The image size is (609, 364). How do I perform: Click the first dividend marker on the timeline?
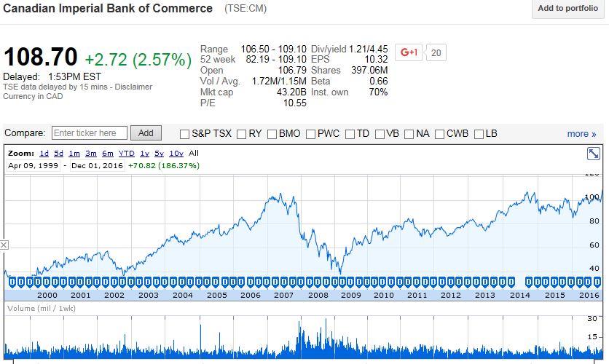coord(11,281)
